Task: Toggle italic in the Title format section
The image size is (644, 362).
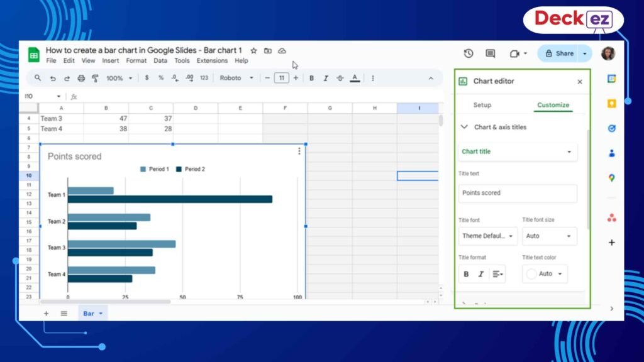Action: tap(482, 274)
